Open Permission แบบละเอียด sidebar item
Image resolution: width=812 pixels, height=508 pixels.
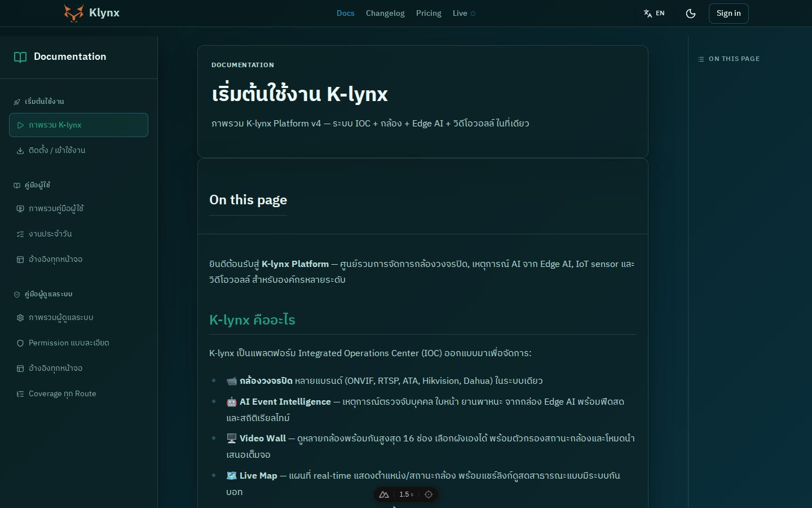(x=78, y=343)
